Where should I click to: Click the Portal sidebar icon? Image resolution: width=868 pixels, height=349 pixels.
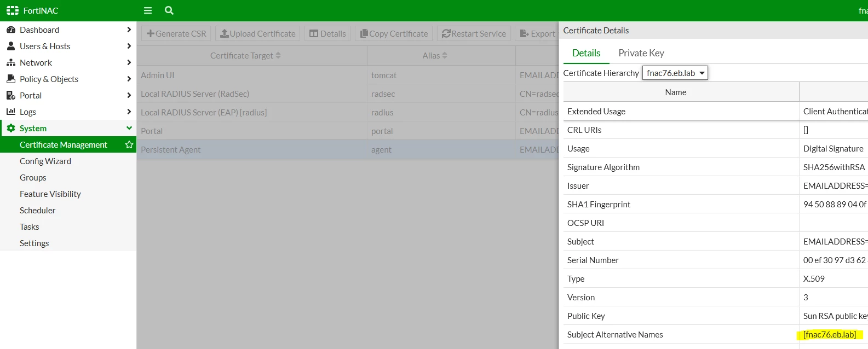(11, 95)
